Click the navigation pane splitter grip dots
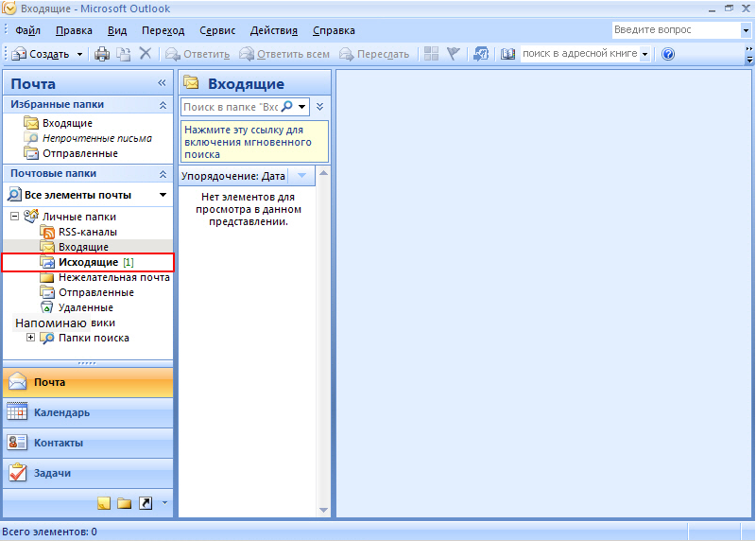 87,363
